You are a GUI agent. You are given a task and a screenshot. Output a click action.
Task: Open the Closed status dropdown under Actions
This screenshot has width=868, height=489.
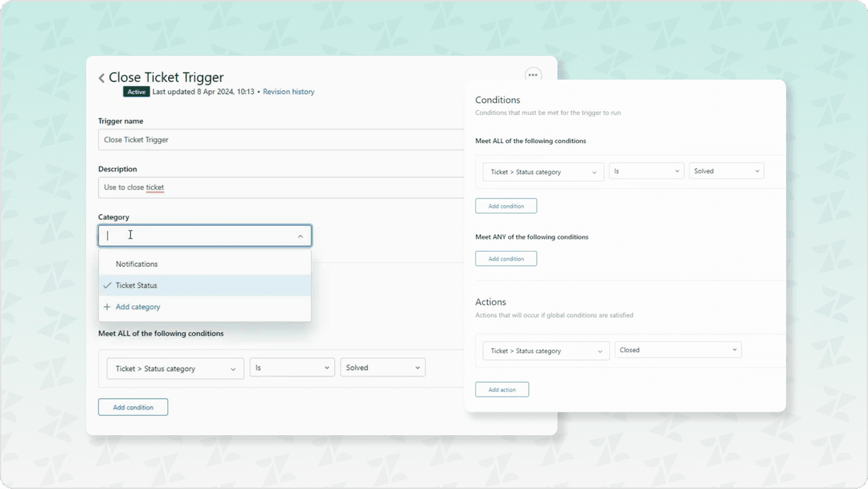click(678, 350)
